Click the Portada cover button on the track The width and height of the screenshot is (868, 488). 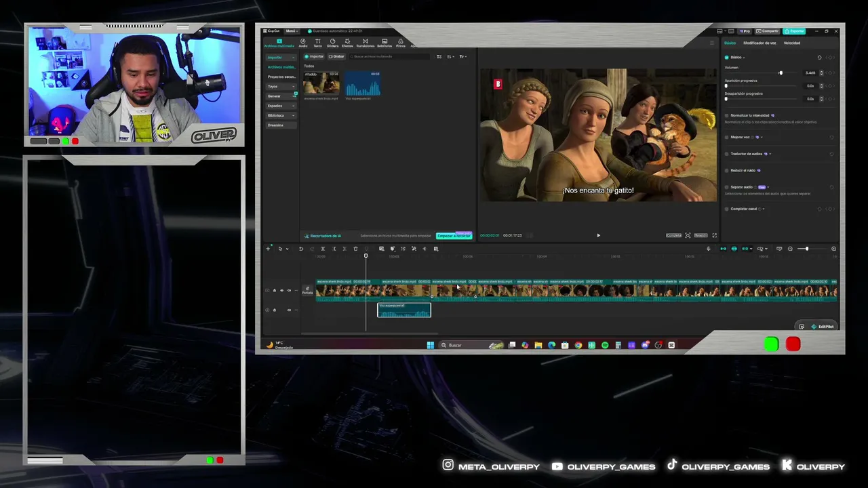click(308, 291)
